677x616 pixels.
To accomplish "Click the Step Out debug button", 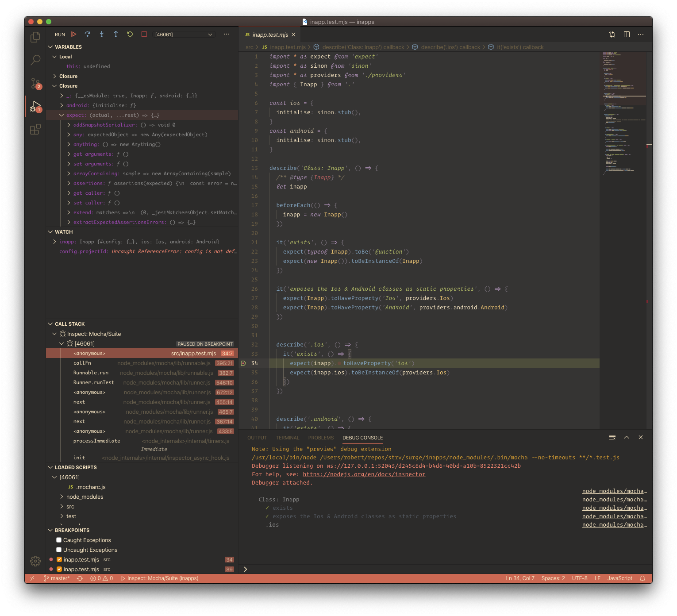I will tap(116, 34).
